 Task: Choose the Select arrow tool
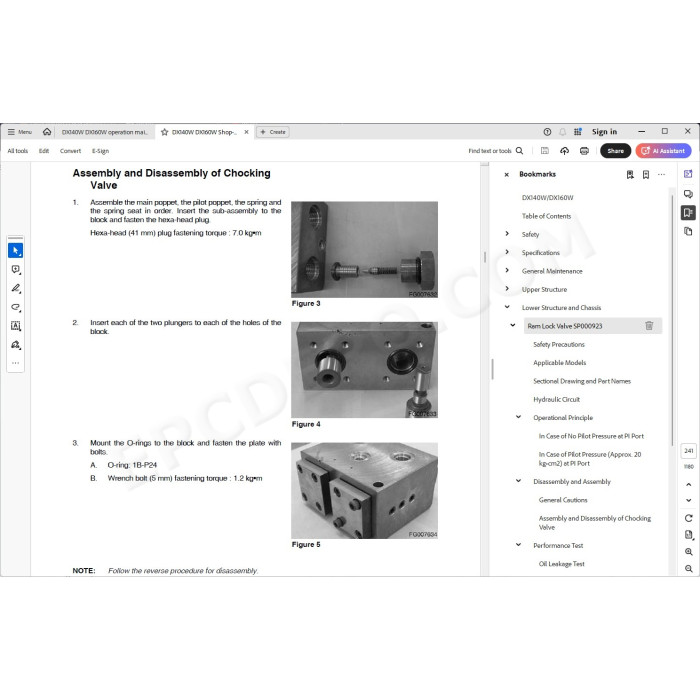[x=16, y=250]
